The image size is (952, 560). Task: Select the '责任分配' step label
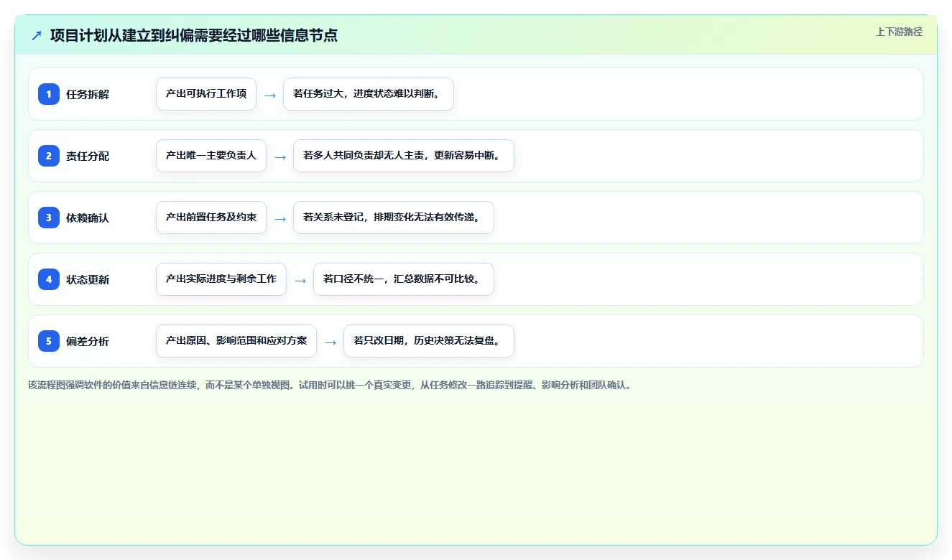coord(88,156)
